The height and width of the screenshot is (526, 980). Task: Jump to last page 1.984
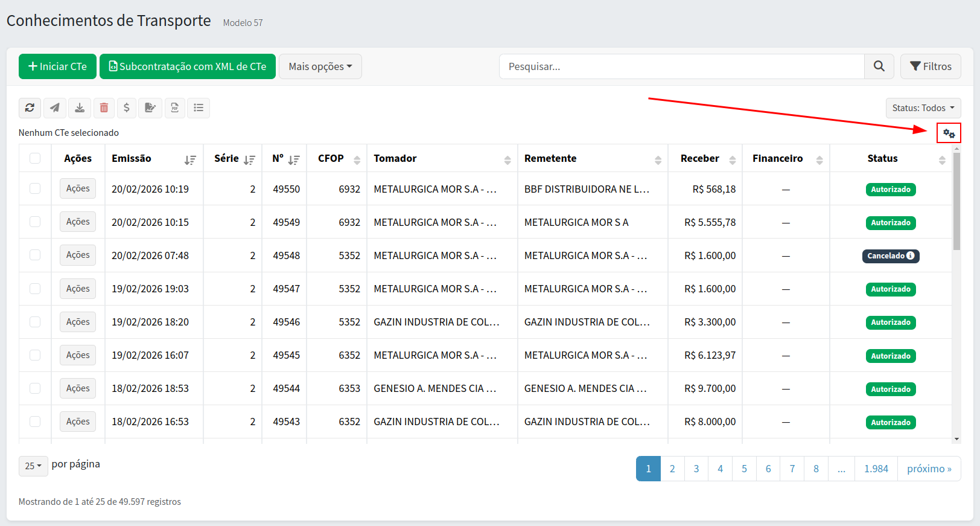click(x=876, y=469)
